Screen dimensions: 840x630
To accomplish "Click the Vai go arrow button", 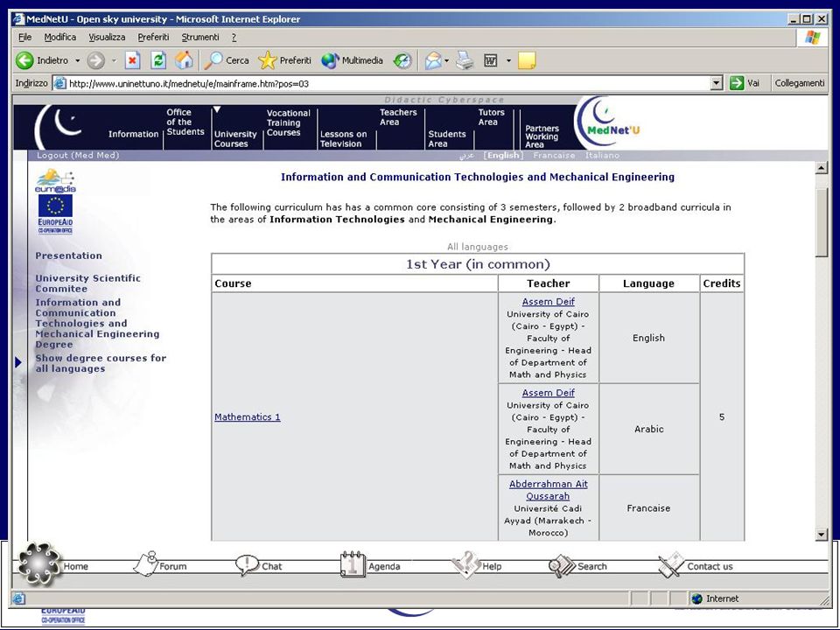I will [737, 83].
